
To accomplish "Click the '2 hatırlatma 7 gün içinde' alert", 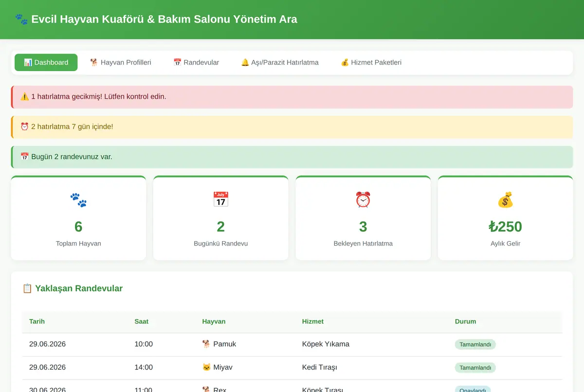I will pos(292,127).
